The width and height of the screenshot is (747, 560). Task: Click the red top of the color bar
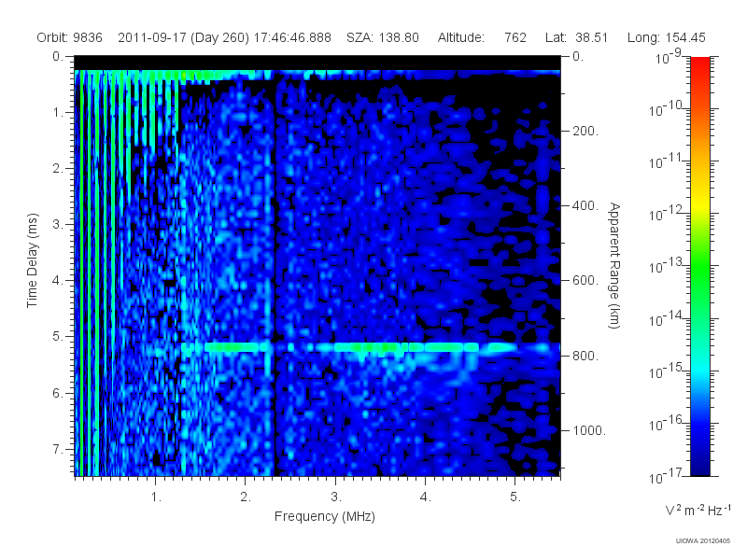click(699, 64)
